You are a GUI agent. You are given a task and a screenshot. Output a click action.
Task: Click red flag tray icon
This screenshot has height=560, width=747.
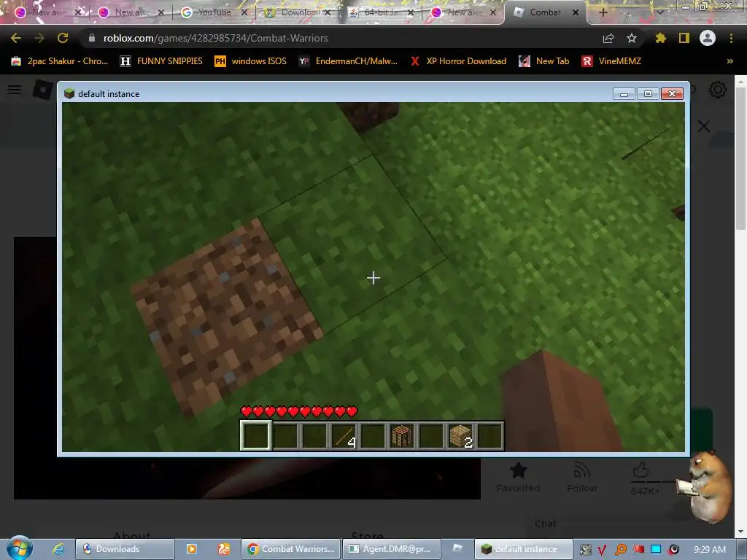(x=638, y=550)
